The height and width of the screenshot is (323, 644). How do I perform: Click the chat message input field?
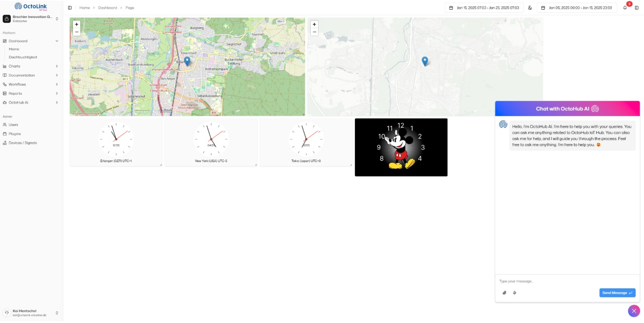click(x=567, y=281)
